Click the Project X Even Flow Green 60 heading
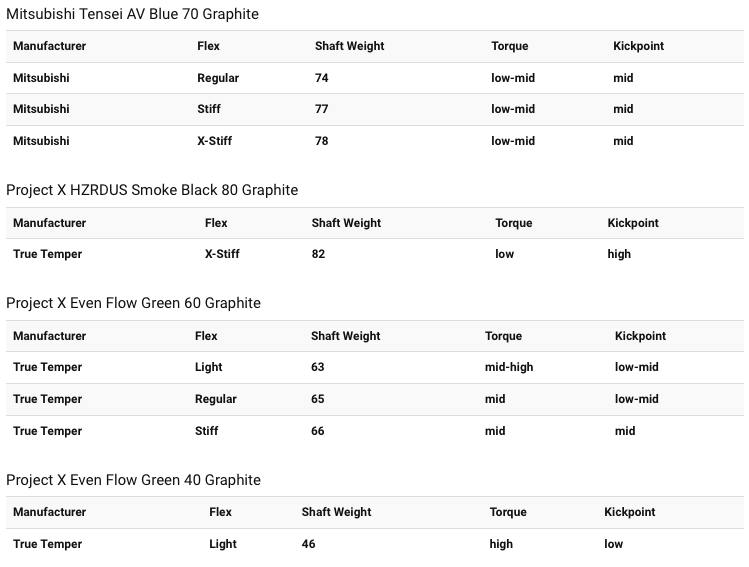Screen dimensions: 749x567 pyautogui.click(x=133, y=303)
